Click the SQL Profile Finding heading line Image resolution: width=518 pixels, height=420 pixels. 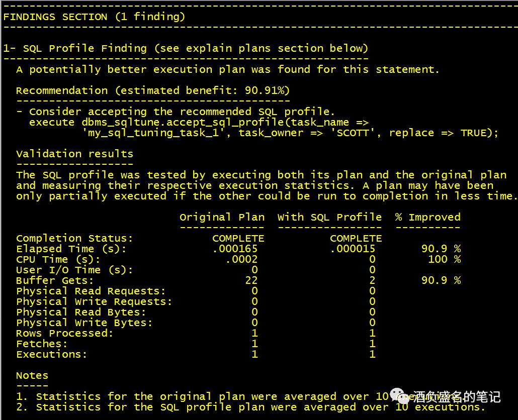point(186,48)
